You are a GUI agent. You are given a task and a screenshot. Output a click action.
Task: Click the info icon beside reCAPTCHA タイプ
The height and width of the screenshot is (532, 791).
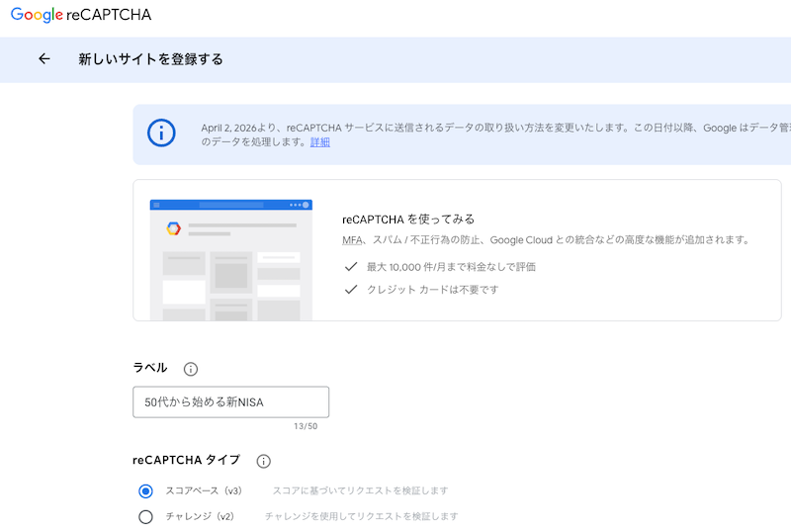pyautogui.click(x=263, y=461)
